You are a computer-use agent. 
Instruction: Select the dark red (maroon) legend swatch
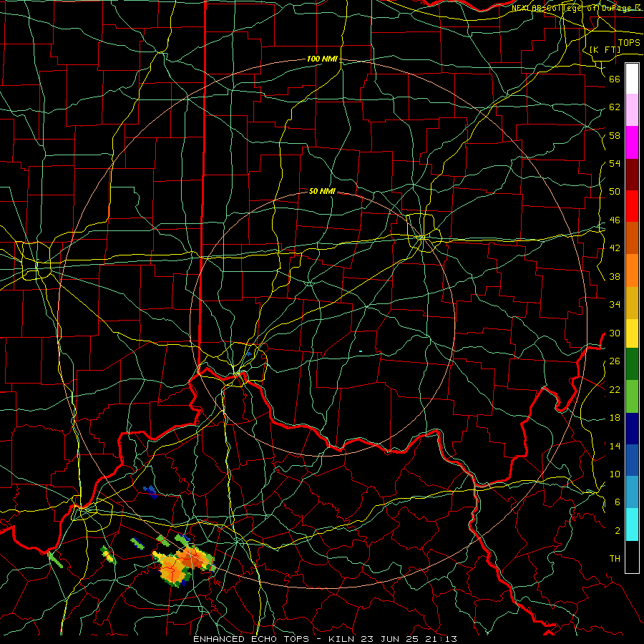coord(632,174)
